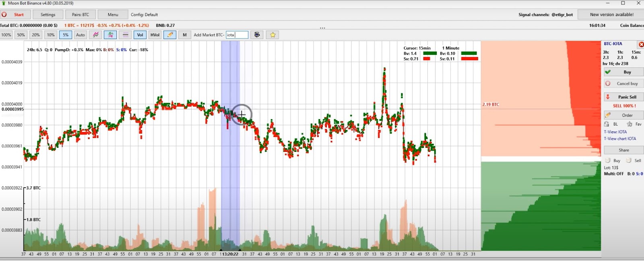Click the yellow star favorites icon
The image size is (644, 261).
[x=272, y=35]
